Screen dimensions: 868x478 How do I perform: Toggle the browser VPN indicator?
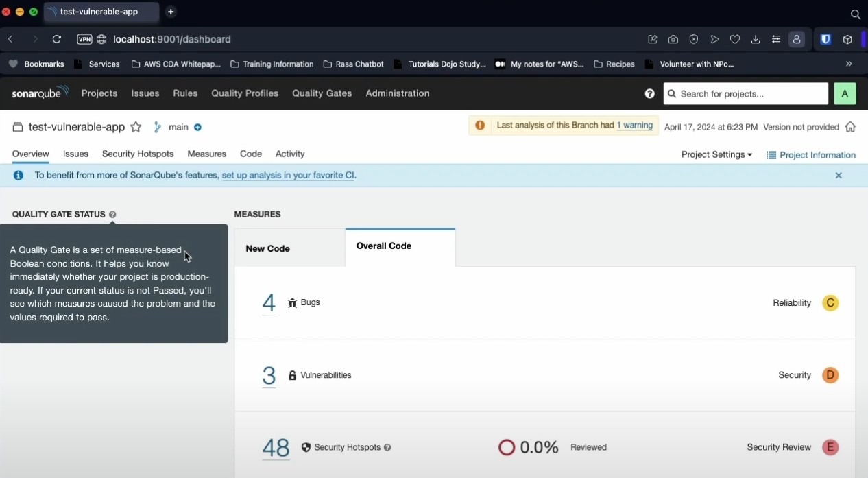click(84, 39)
